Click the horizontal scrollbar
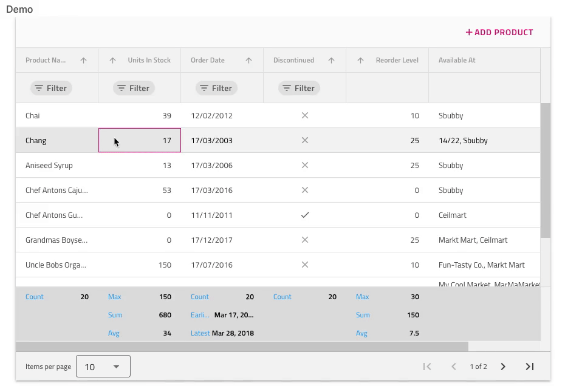The image size is (565, 392). point(243,346)
